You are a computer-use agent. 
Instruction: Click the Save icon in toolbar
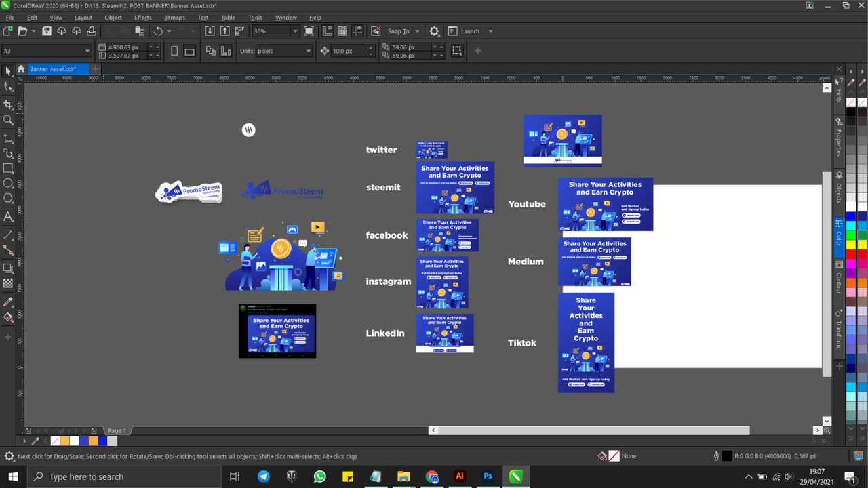click(x=47, y=31)
